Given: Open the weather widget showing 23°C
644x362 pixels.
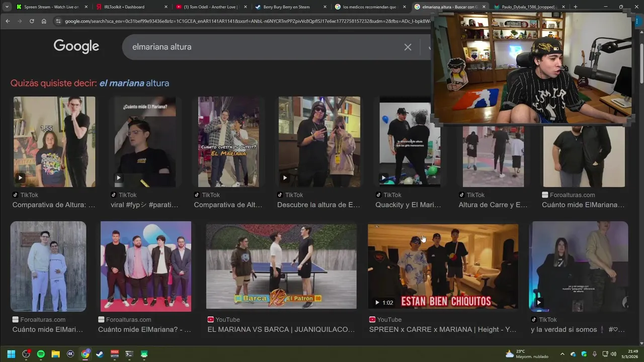Looking at the screenshot, I should [527, 354].
